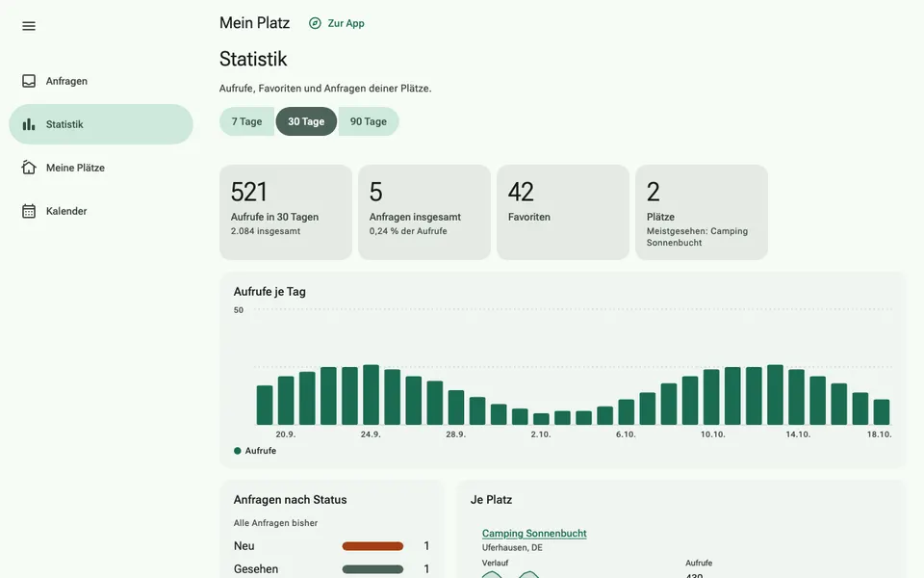The width and height of the screenshot is (924, 578).
Task: Switch the period to 7 Tage
Action: (x=246, y=121)
